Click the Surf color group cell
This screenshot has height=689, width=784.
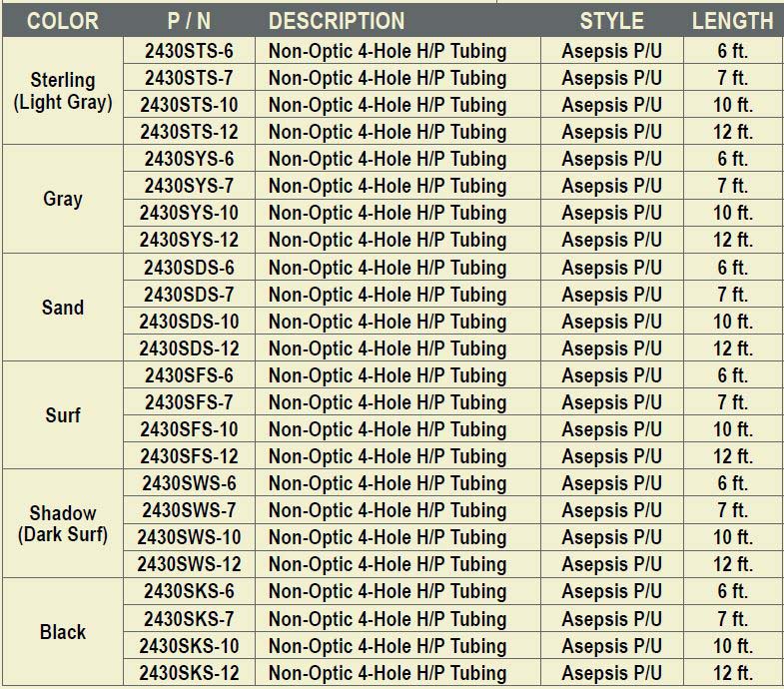63,415
